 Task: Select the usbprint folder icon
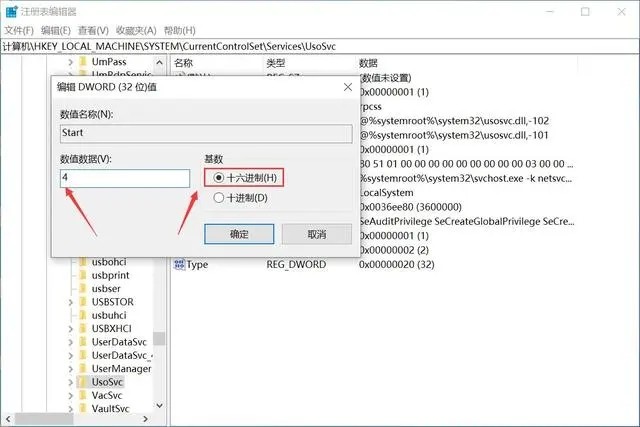(83, 275)
